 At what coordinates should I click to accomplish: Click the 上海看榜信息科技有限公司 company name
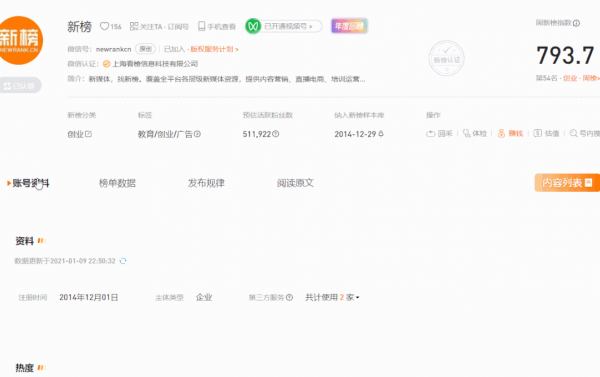tap(155, 64)
